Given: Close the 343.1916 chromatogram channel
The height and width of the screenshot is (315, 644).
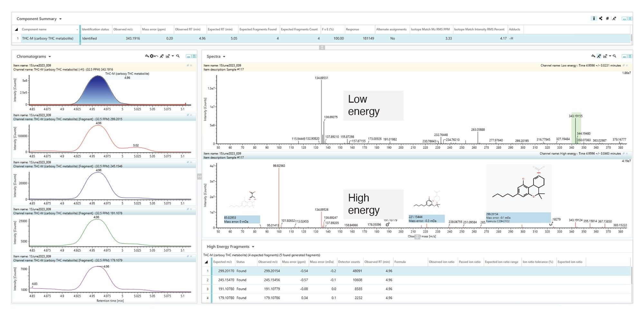Looking at the screenshot, I should [x=191, y=65].
